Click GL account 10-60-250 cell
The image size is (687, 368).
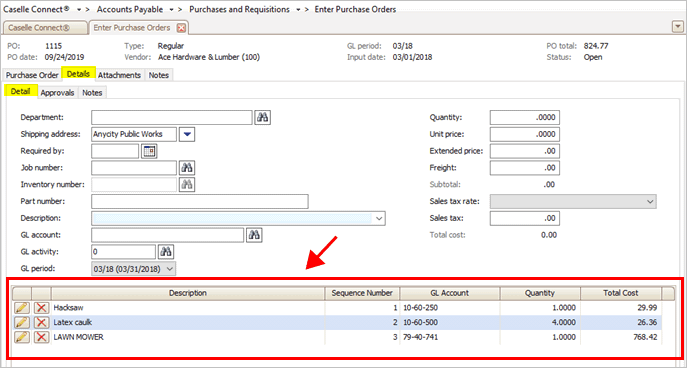tap(450, 308)
